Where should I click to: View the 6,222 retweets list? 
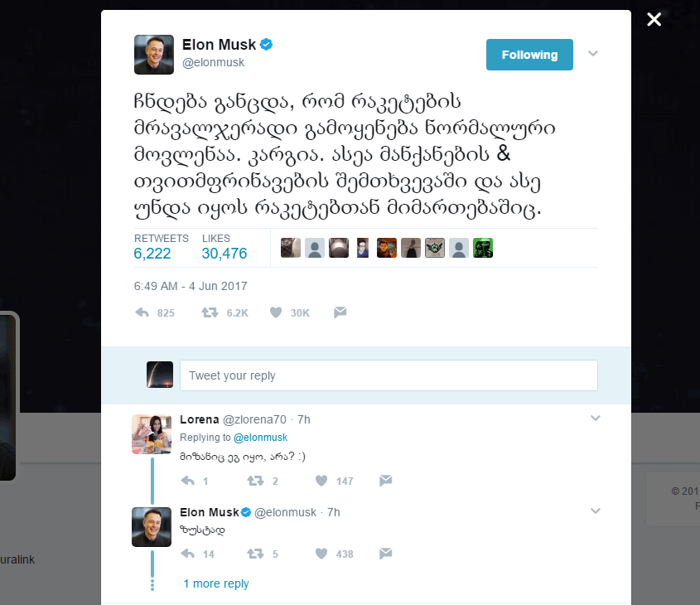pos(152,254)
